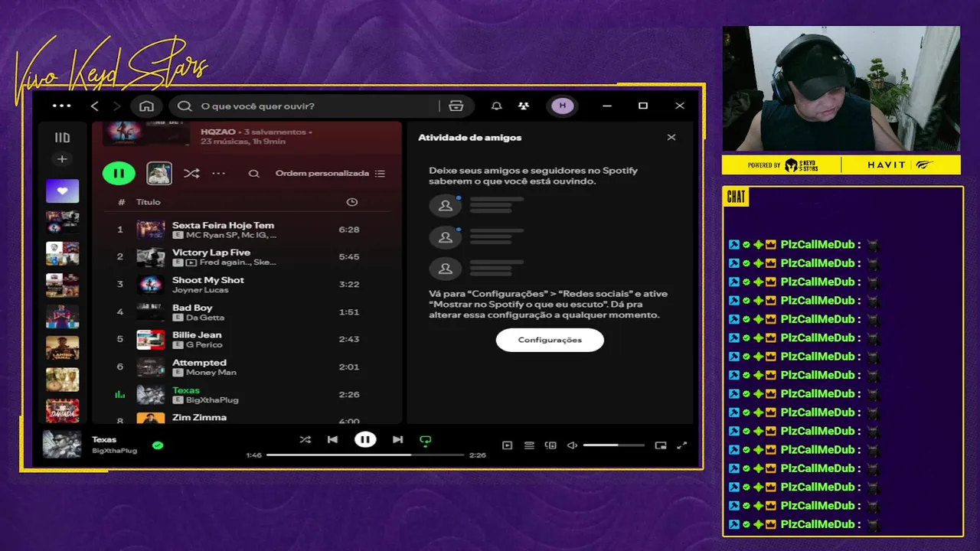Open the playlist more options ellipsis
Image resolution: width=980 pixels, height=551 pixels.
[218, 173]
